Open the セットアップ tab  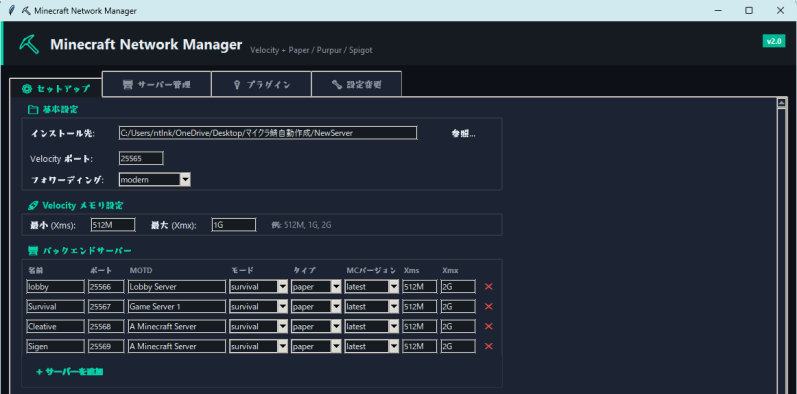[x=56, y=88]
